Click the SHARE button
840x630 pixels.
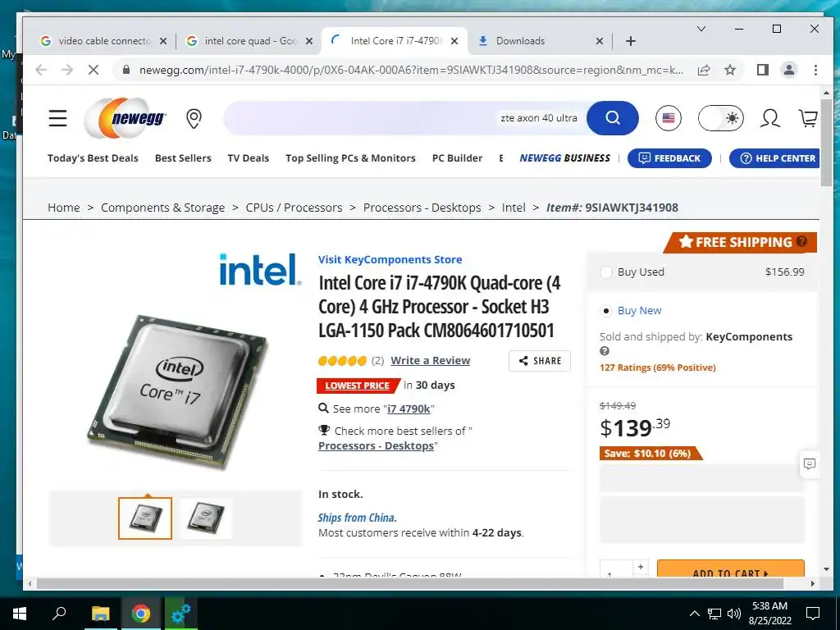(540, 361)
